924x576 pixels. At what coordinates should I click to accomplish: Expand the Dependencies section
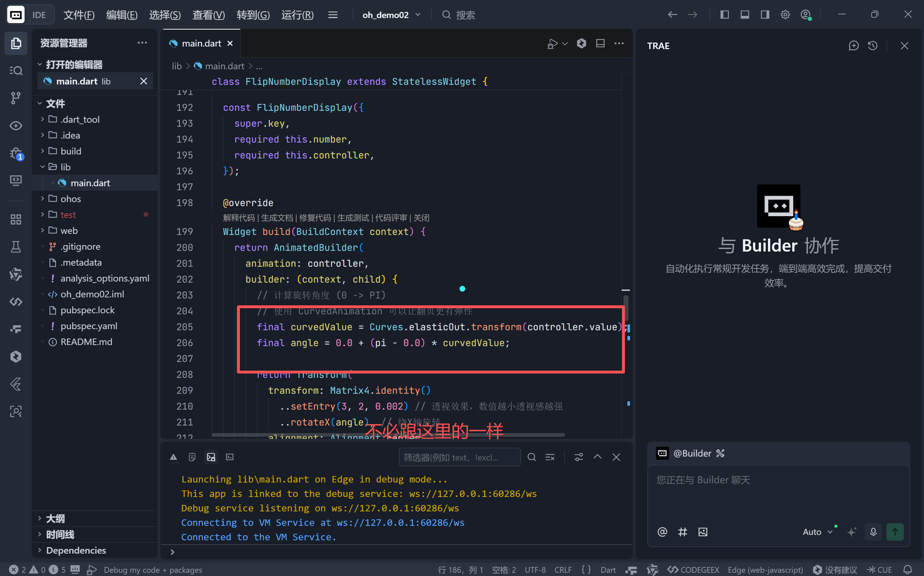point(76,550)
